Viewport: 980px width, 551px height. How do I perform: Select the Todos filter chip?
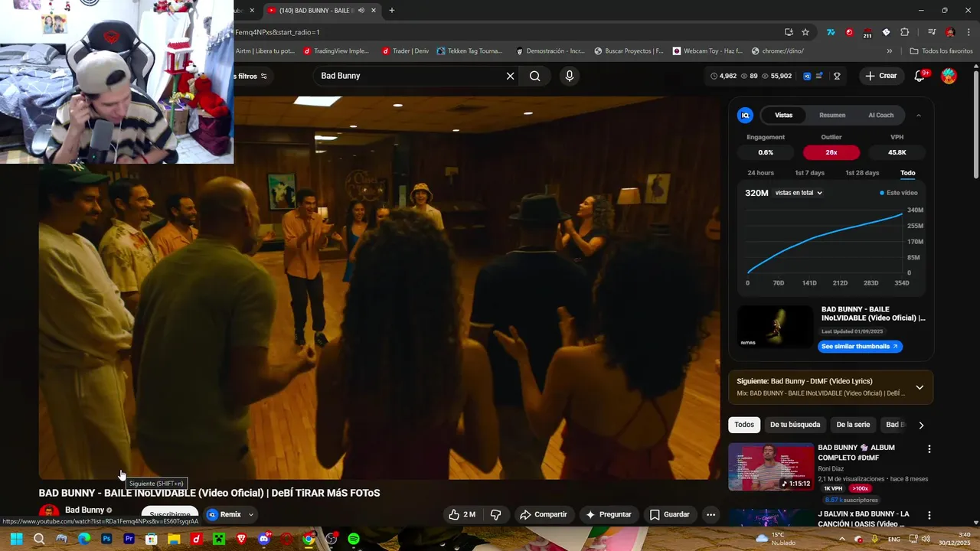click(x=744, y=425)
